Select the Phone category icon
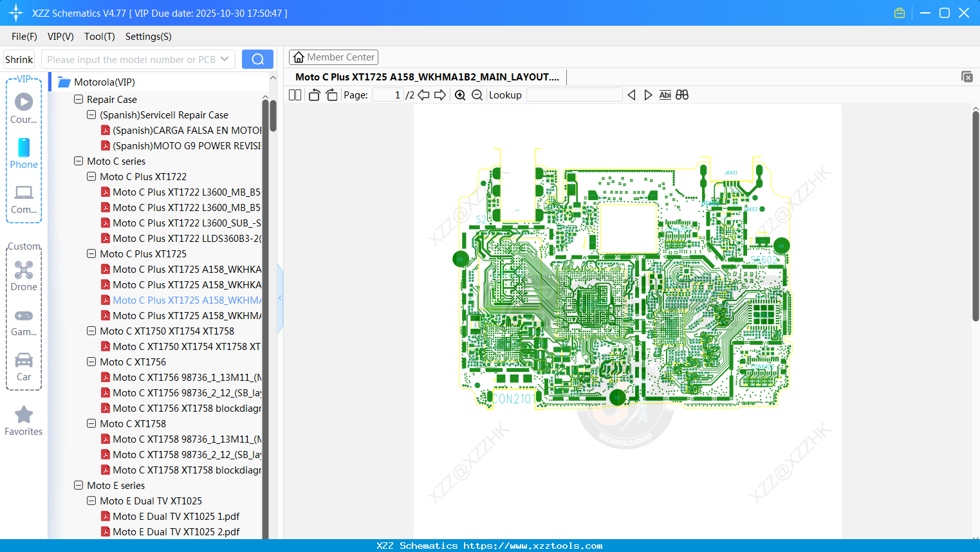The height and width of the screenshot is (552, 980). click(24, 154)
